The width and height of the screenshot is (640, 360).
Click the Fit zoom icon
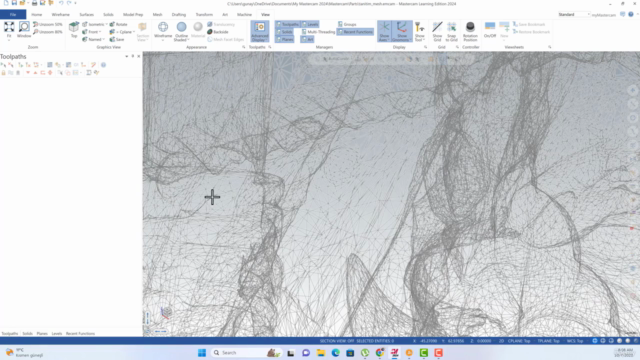[9, 27]
